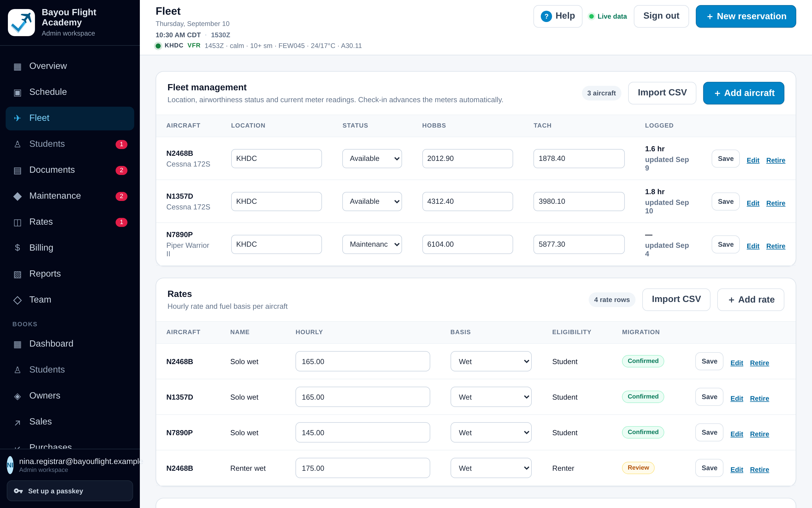Click the Fleet airplane icon
812x508 pixels.
(17, 118)
